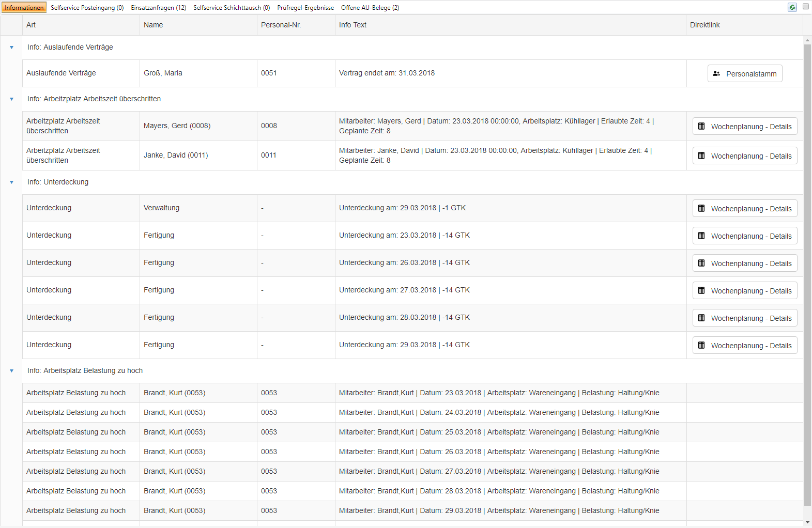Open Wochenplanung details for Mayers, Gerd

coord(745,126)
